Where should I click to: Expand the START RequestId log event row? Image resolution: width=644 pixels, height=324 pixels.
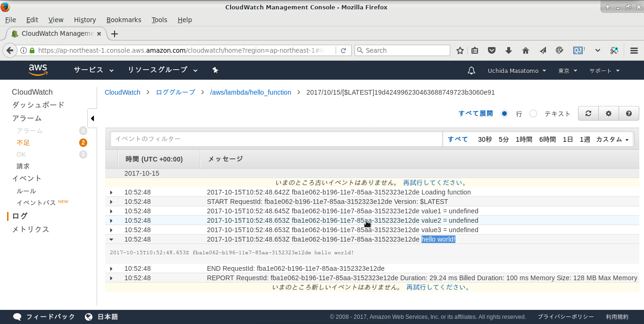pos(112,202)
